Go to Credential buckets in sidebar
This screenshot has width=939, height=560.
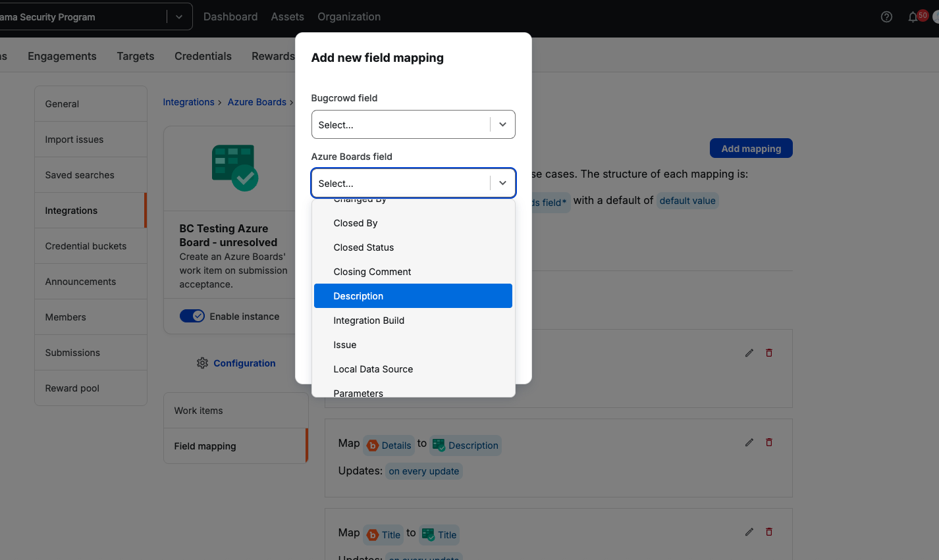click(x=86, y=246)
